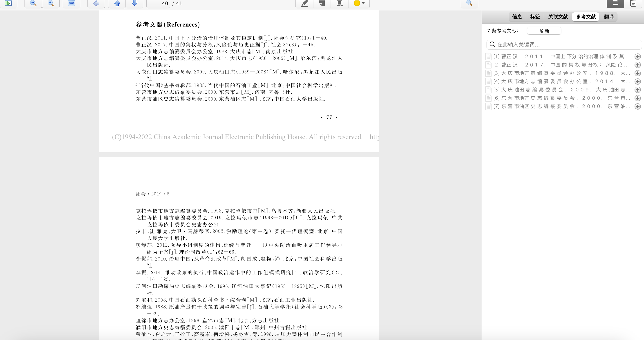Select the highlight text tool
Screen dimensions: 644x340
pyautogui.click(x=304, y=4)
